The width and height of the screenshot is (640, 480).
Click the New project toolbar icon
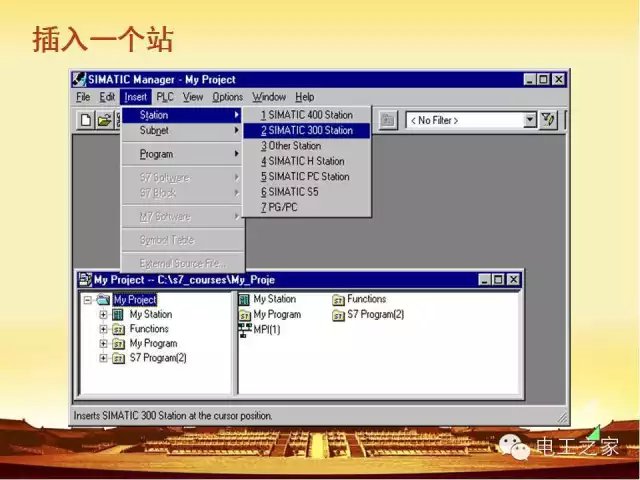click(87, 121)
